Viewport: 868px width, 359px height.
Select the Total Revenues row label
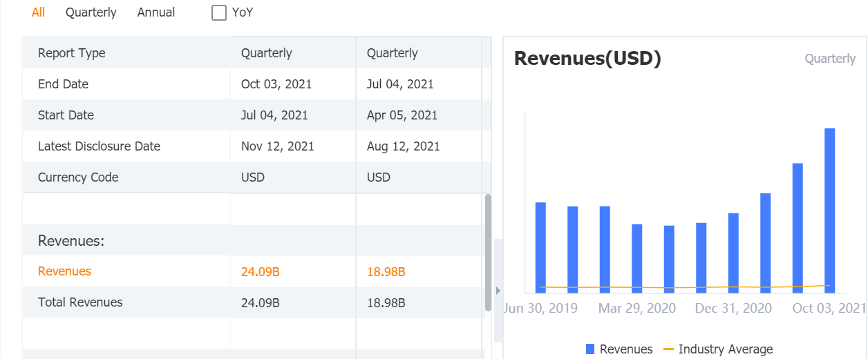pyautogui.click(x=80, y=302)
